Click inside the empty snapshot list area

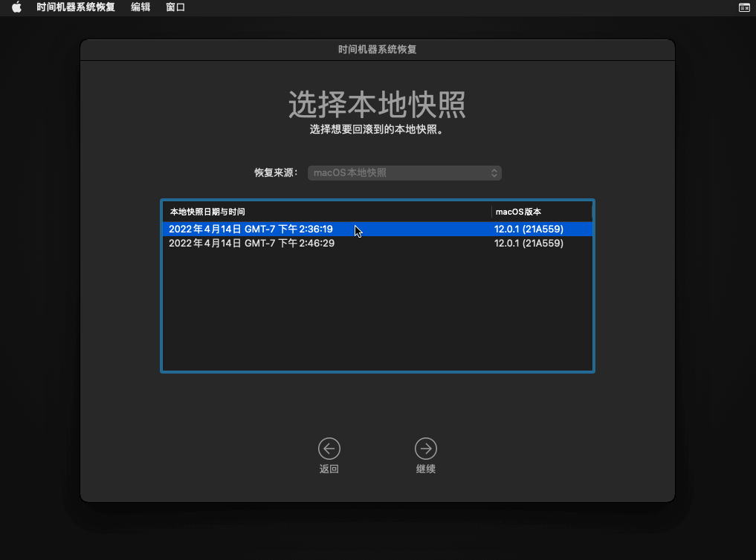(x=377, y=312)
